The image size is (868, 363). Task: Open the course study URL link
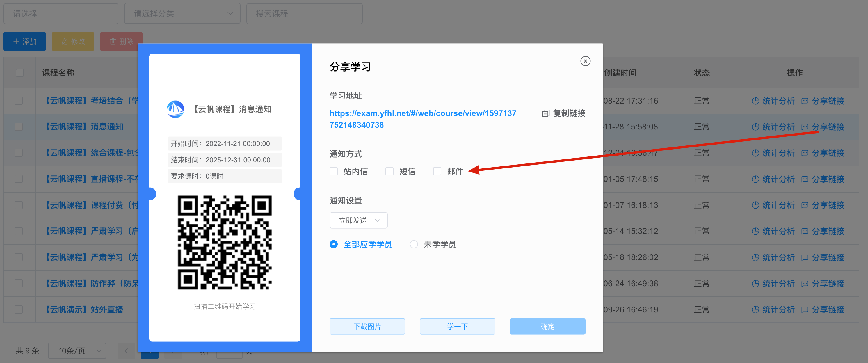click(423, 119)
